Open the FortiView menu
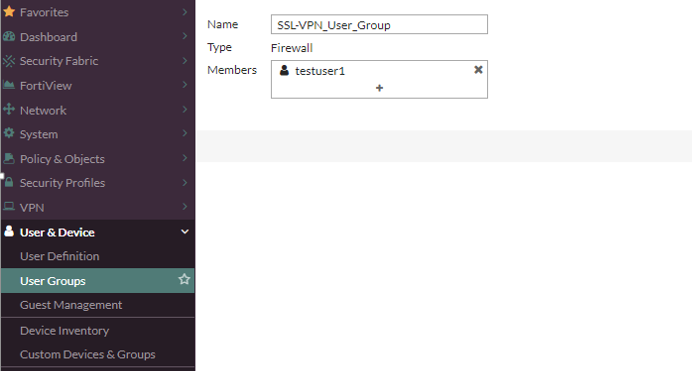The image size is (692, 371). point(98,85)
